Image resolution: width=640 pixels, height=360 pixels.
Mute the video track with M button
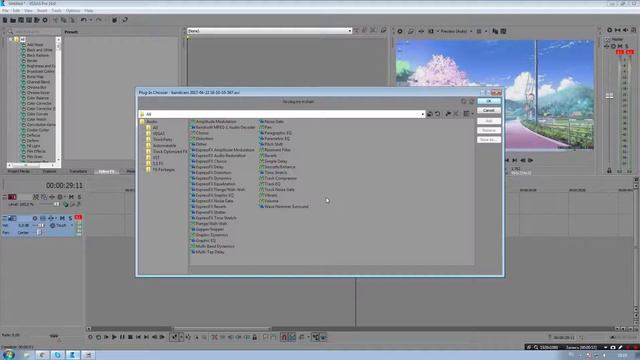(x=71, y=197)
